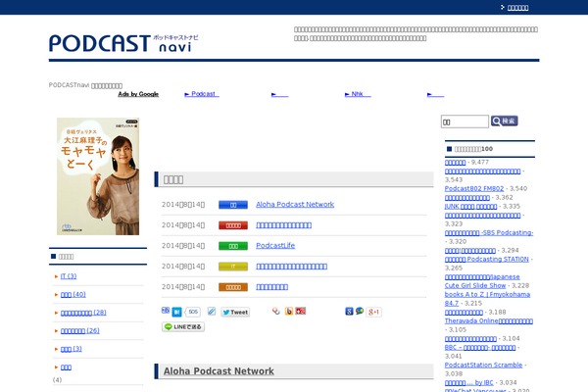Open the JUNK ranking link
This screenshot has height=392, width=588.
(x=470, y=207)
